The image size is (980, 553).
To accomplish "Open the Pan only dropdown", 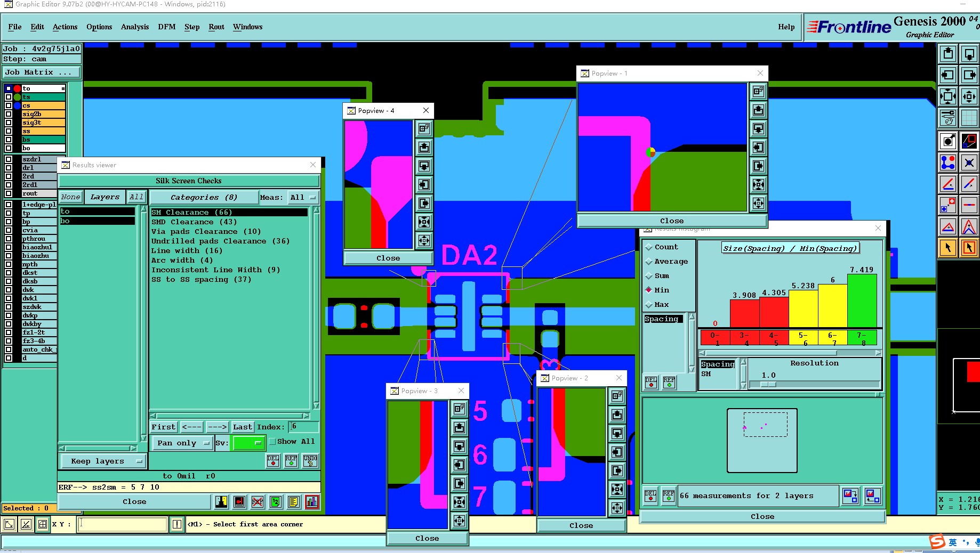I will pos(182,443).
